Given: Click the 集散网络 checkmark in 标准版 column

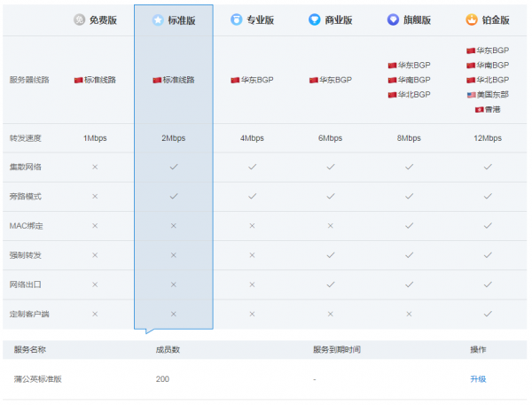Looking at the screenshot, I should pos(173,167).
